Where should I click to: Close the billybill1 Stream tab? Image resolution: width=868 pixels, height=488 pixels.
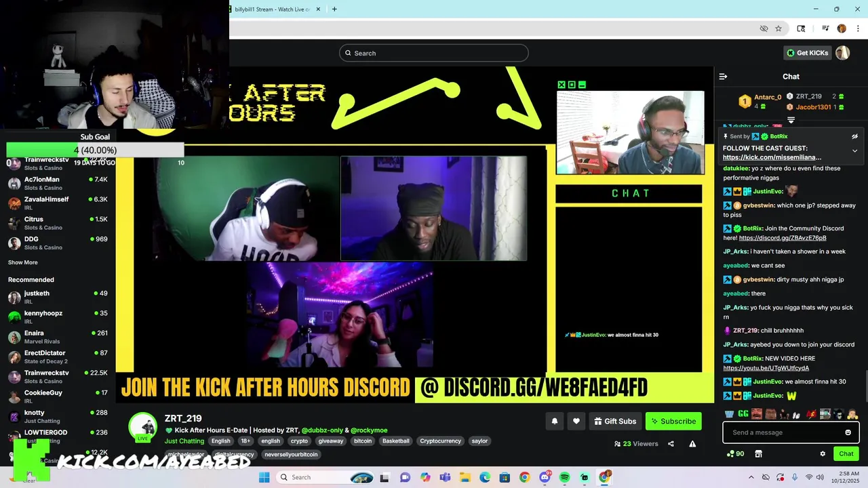pos(317,9)
